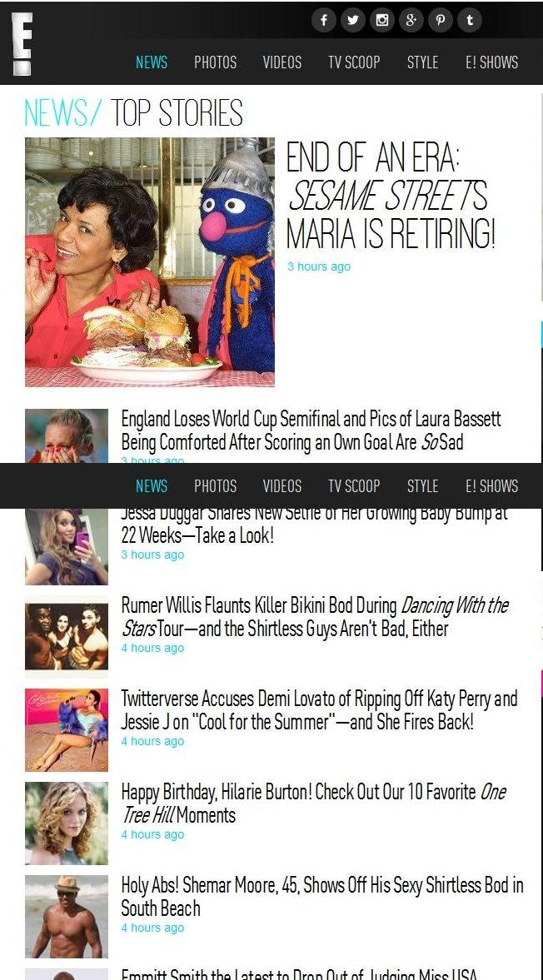
Task: Open the Google Plus social icon
Action: tap(411, 21)
